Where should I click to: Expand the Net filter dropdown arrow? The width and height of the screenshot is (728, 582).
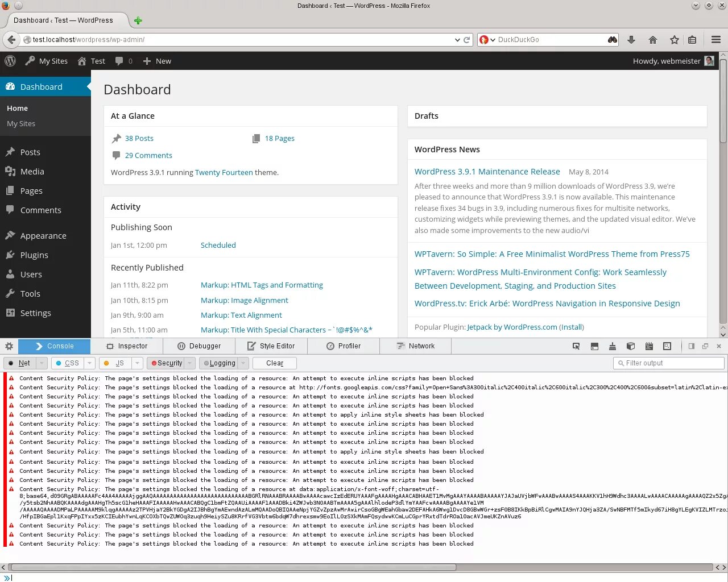(x=42, y=363)
